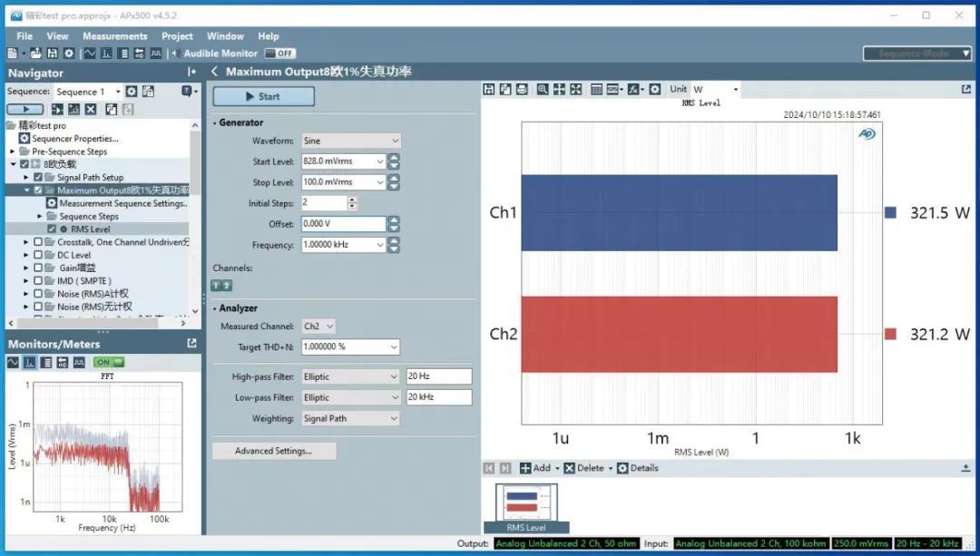Click the zoom-to-fit icon on graph toolbar
Image resolution: width=980 pixels, height=556 pixels.
coord(575,89)
